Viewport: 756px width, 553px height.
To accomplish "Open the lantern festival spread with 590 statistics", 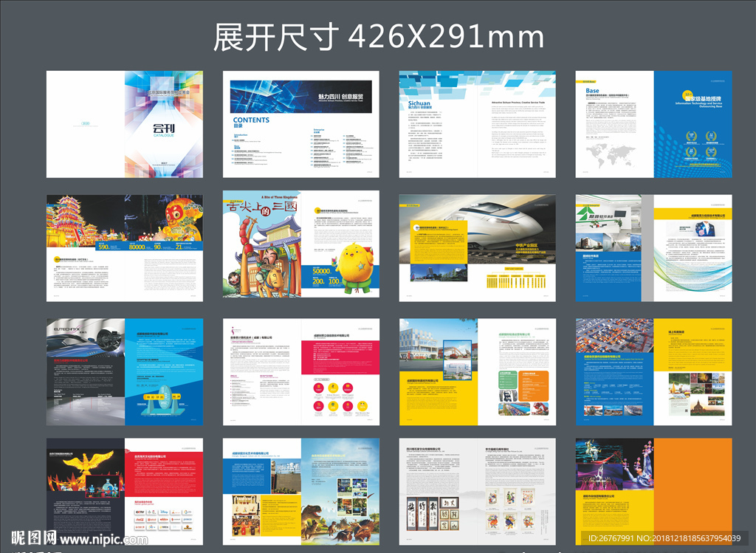I will tap(124, 248).
